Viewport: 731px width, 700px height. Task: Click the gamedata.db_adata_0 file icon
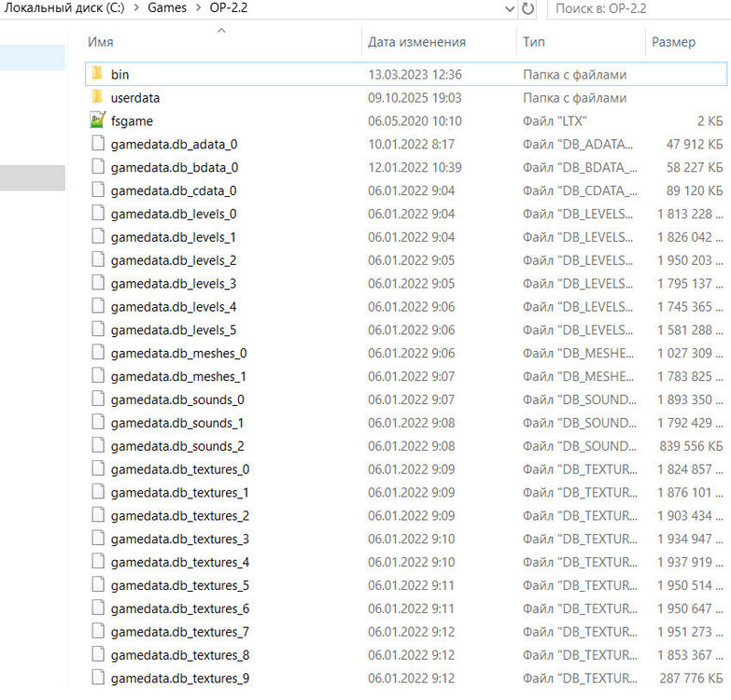(97, 144)
